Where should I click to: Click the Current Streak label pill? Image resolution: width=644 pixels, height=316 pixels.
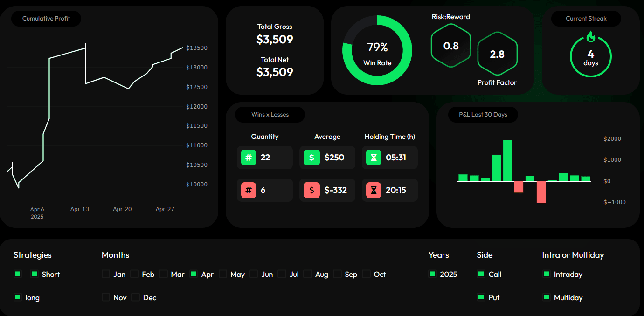tap(586, 19)
